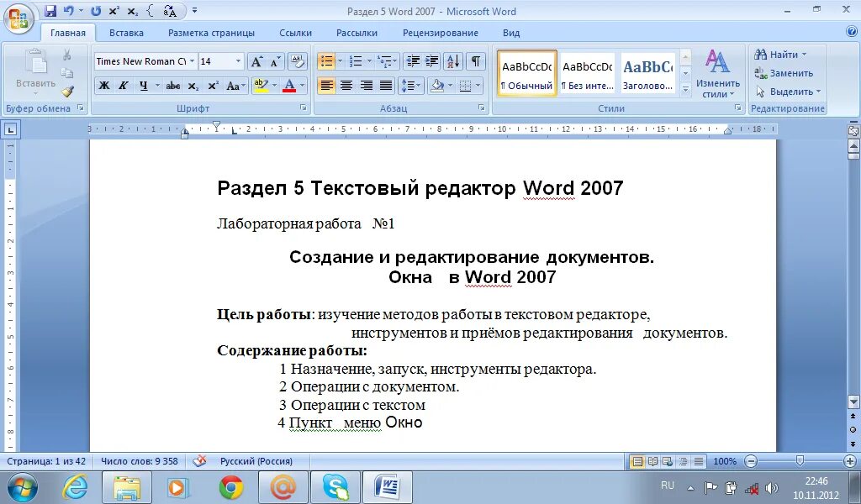
Task: Align text left
Action: click(327, 86)
